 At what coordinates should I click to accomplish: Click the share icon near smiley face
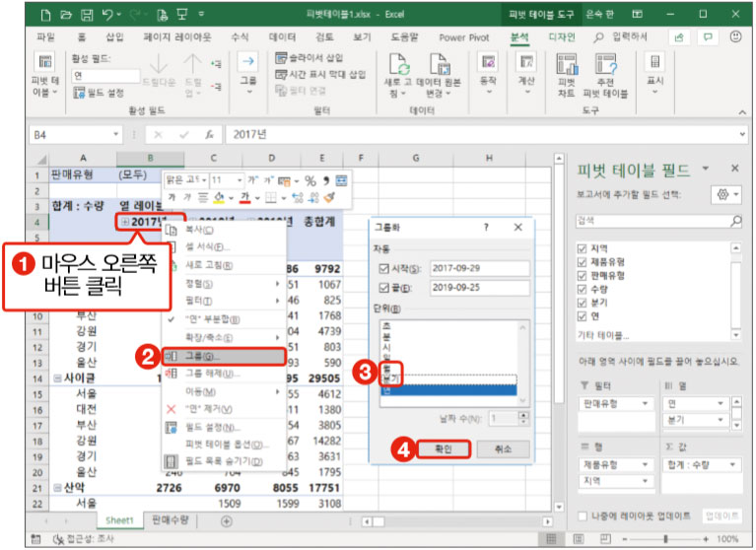click(679, 37)
